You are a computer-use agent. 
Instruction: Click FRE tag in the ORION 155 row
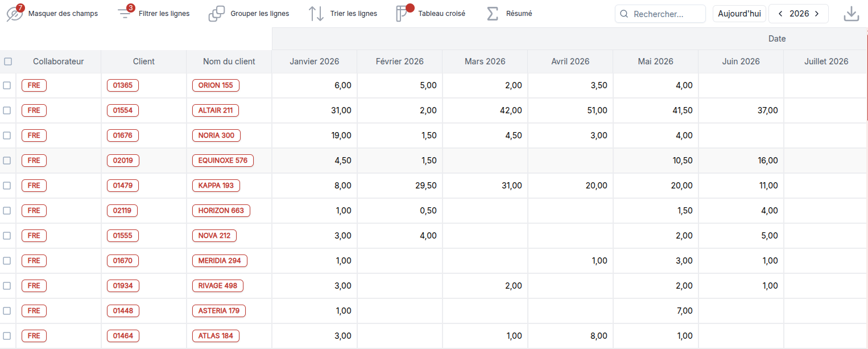tap(34, 85)
